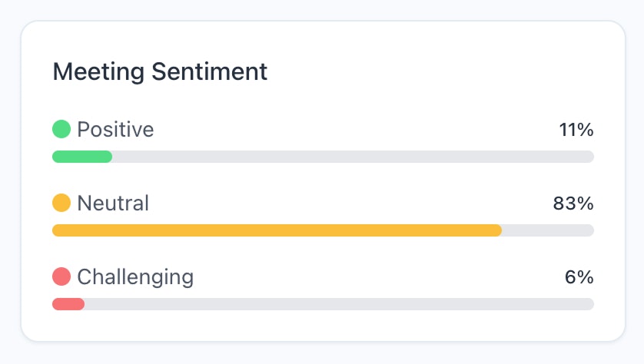This screenshot has height=364, width=644.
Task: Select the Neutral sentiment label
Action: (x=113, y=204)
